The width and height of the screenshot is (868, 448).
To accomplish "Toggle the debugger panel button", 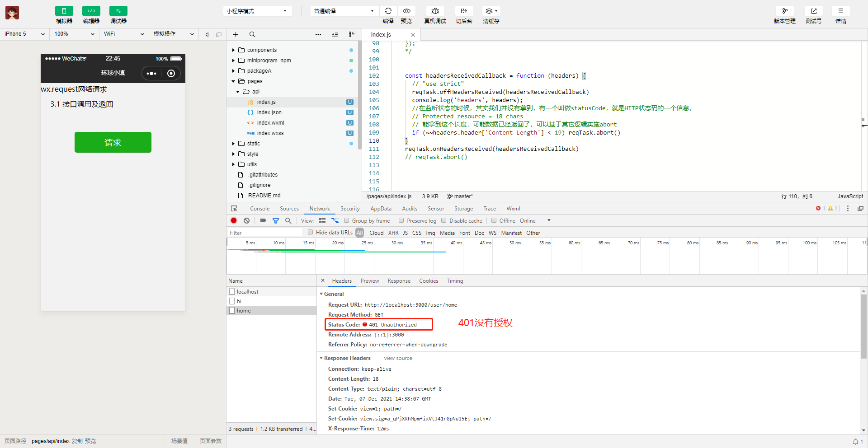I will coord(118,11).
